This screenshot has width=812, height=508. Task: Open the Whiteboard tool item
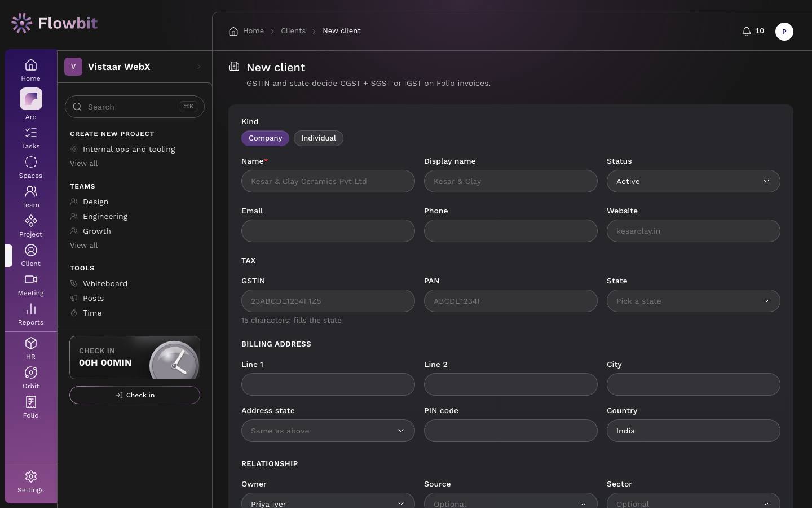tap(105, 283)
